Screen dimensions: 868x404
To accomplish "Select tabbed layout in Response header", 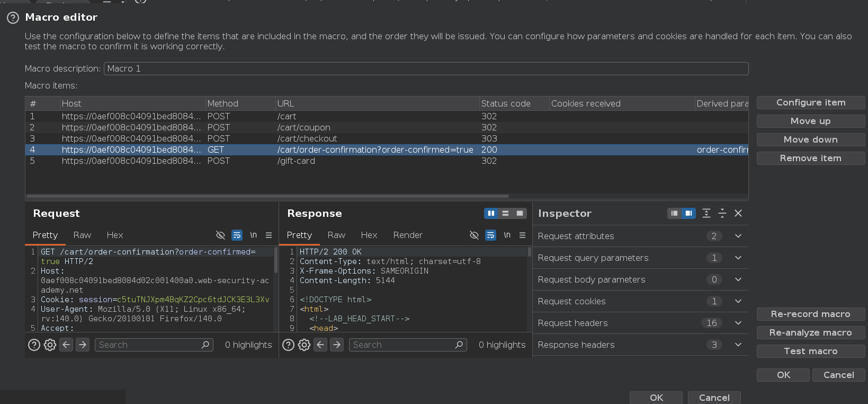I will [520, 213].
